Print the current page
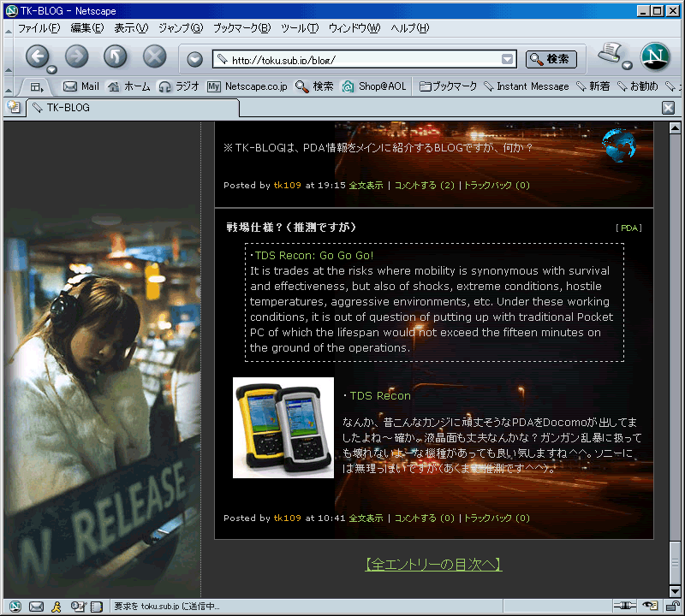 [x=610, y=53]
